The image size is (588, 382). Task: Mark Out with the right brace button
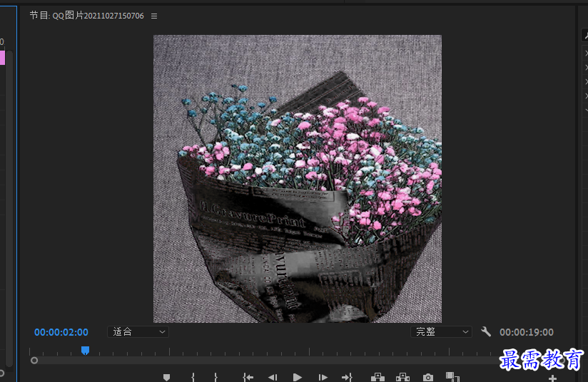216,377
